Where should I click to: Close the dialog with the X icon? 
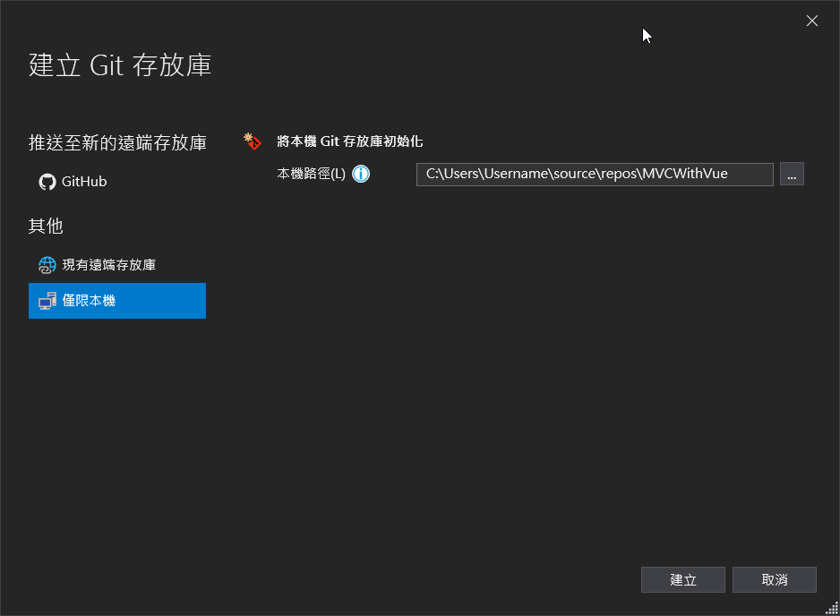[x=812, y=21]
